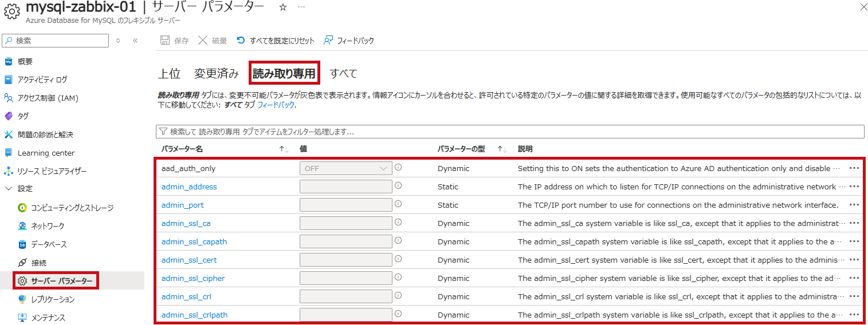The height and width of the screenshot is (325, 868).
Task: Click the フィードバック link in description
Action: click(276, 105)
